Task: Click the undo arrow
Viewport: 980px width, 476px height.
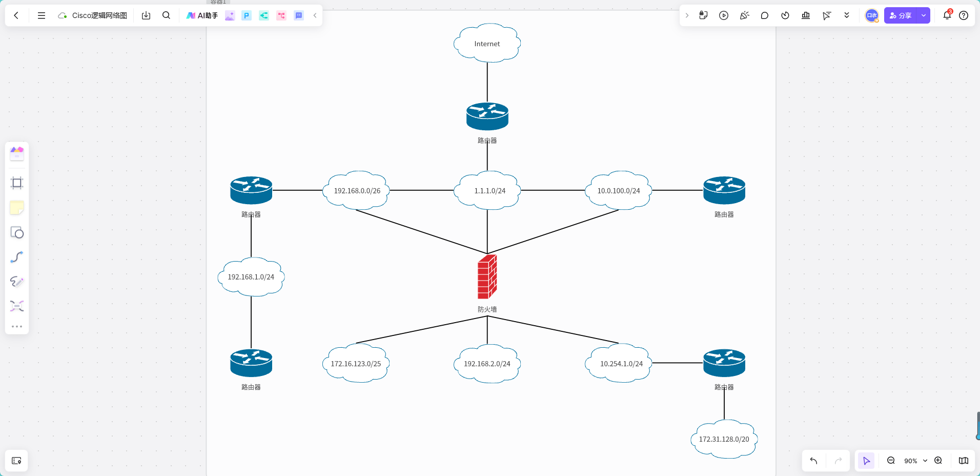Action: coord(813,461)
